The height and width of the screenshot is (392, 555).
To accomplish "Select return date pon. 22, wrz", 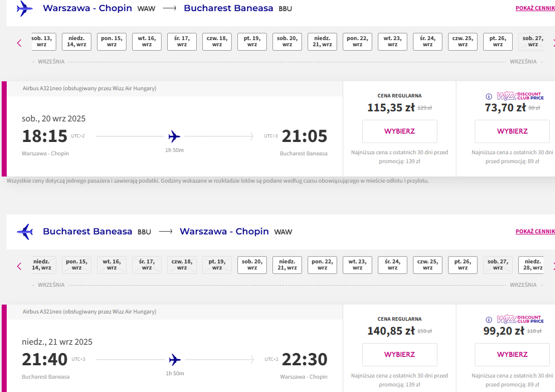I will 322,265.
